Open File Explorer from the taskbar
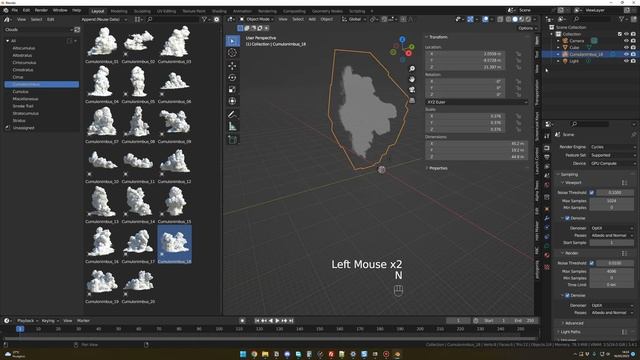The image size is (640, 360). pyautogui.click(x=265, y=354)
